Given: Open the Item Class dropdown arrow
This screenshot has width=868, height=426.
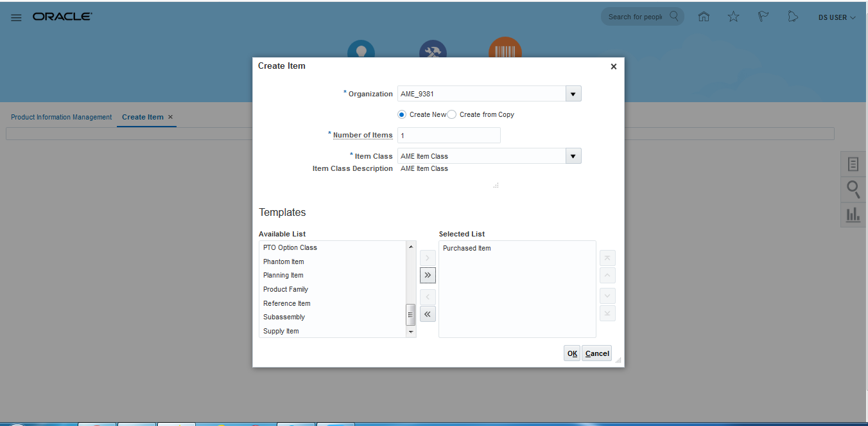Looking at the screenshot, I should point(573,156).
